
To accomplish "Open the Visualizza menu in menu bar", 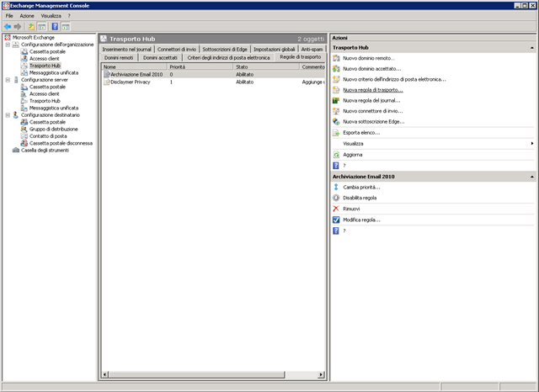I will [51, 16].
